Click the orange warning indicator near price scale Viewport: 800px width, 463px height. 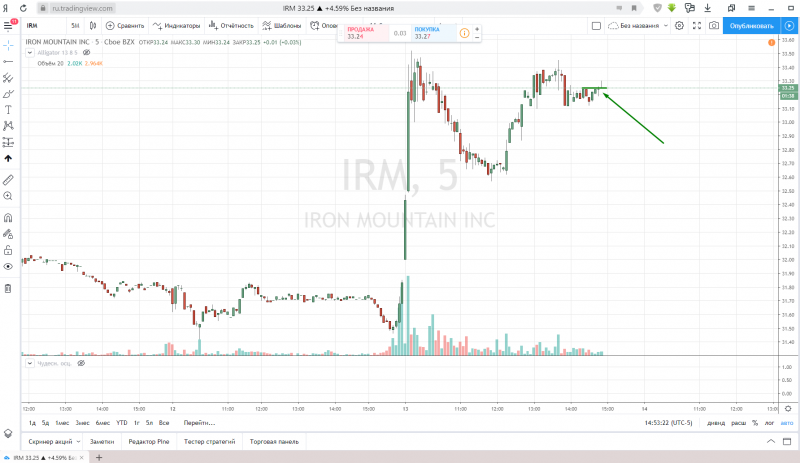[x=771, y=42]
